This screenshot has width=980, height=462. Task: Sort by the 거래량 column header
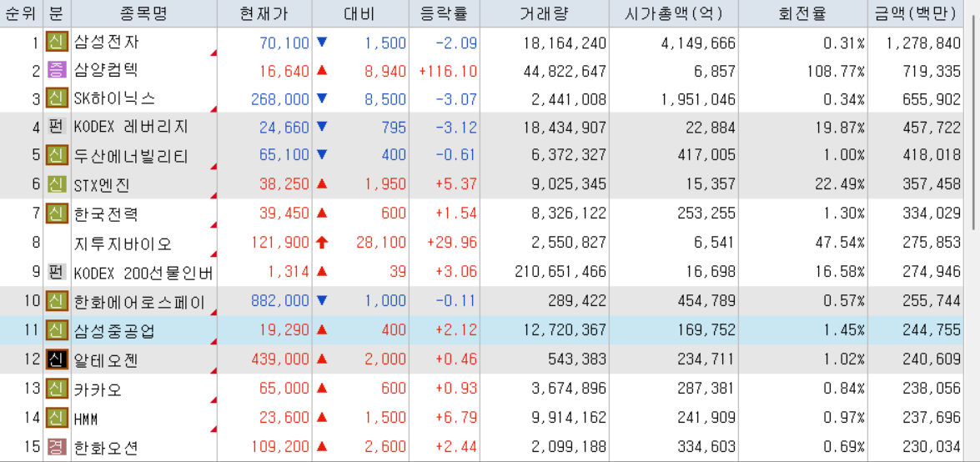pyautogui.click(x=545, y=13)
